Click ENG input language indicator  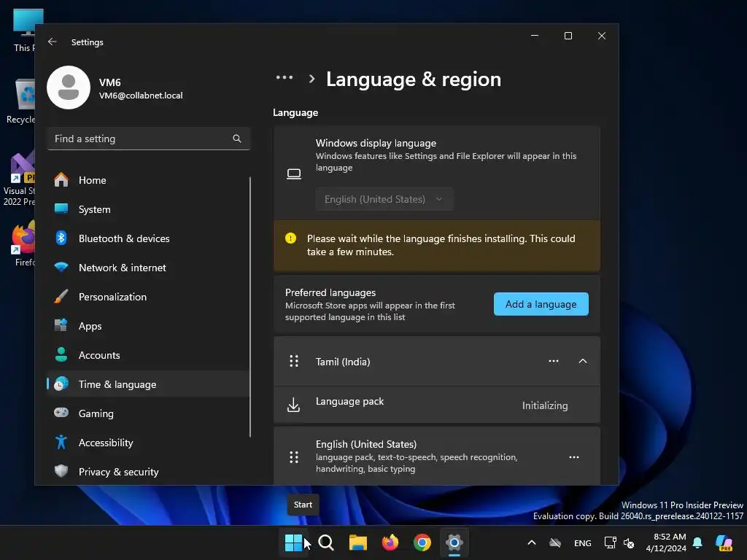583,542
